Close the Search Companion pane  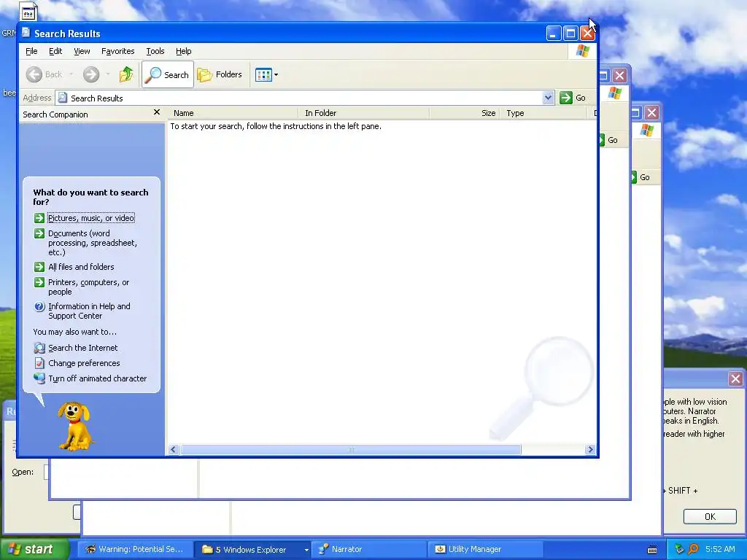tap(157, 112)
